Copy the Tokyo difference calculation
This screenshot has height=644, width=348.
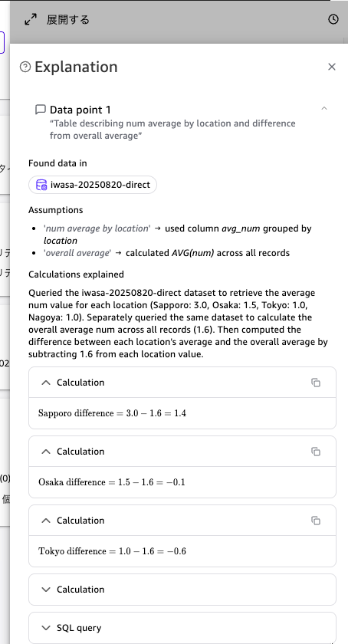coord(316,521)
